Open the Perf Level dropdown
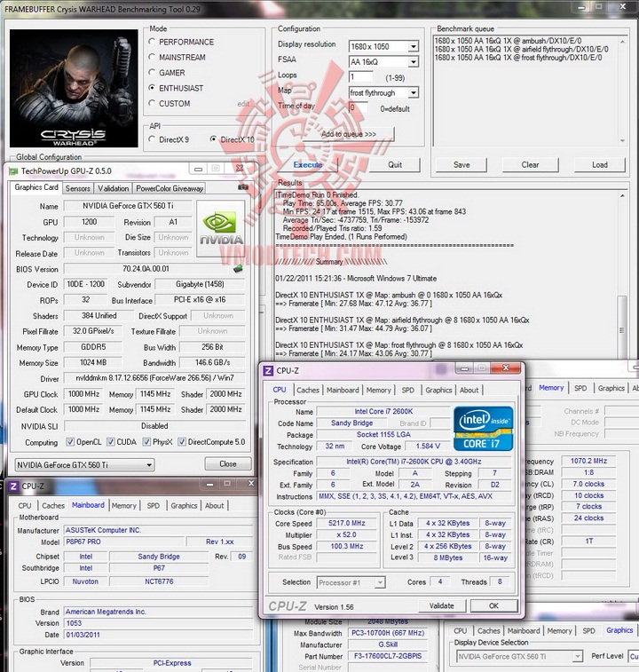Image resolution: width=639 pixels, height=672 pixels. pyautogui.click(x=634, y=656)
